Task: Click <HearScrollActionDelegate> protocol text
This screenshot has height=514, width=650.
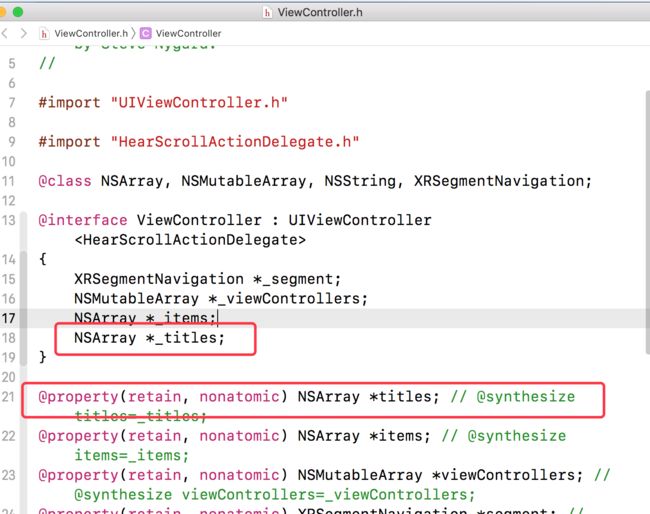Action: click(190, 240)
